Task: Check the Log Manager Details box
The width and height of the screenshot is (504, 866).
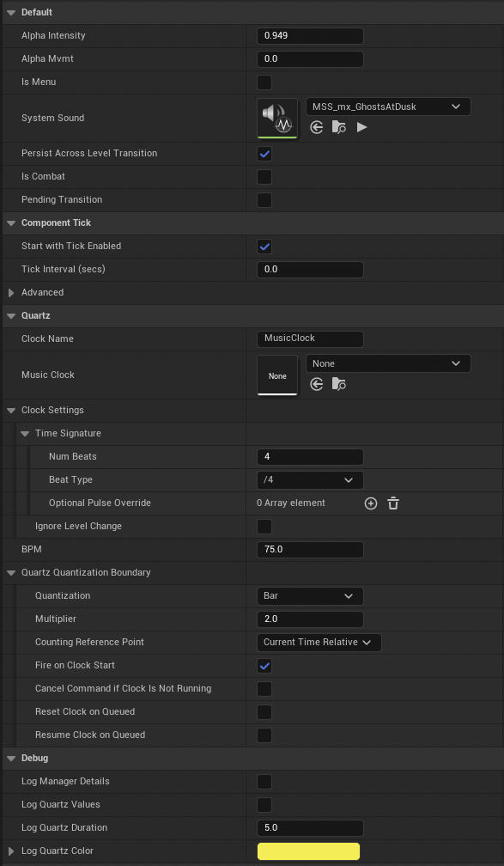Action: pos(264,782)
